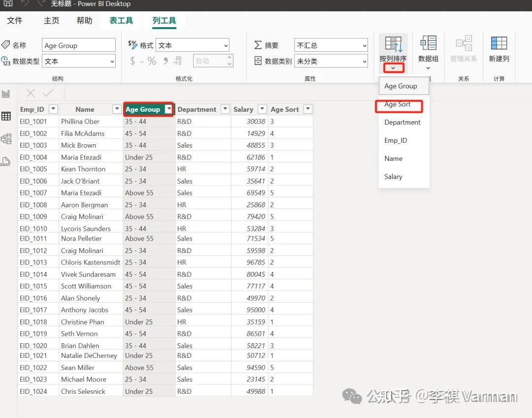Click the name Filia McAdams
Image resolution: width=532 pixels, height=418 pixels.
coord(83,133)
